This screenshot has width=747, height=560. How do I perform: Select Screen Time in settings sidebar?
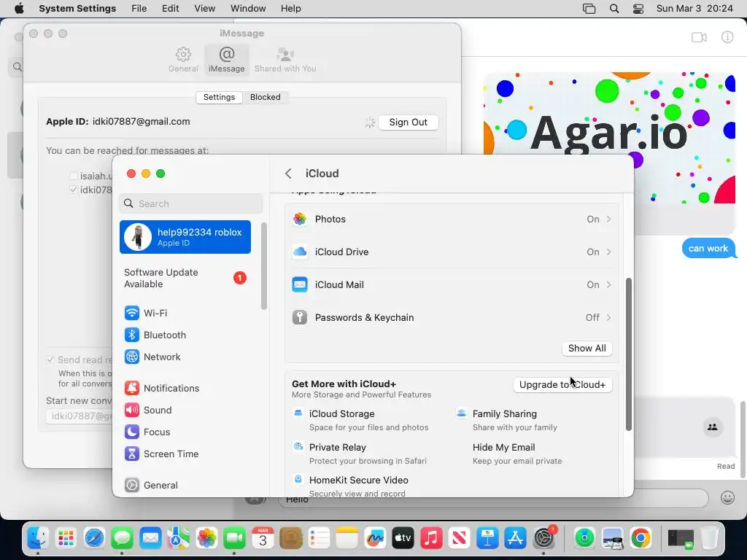click(x=161, y=454)
